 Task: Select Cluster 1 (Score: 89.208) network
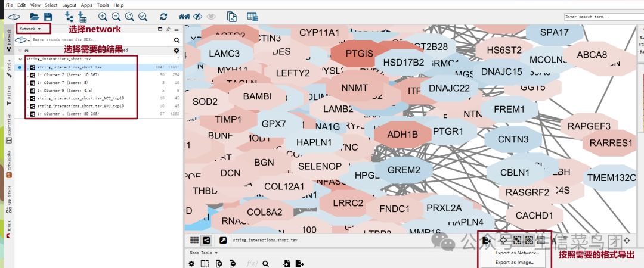pyautogui.click(x=98, y=114)
